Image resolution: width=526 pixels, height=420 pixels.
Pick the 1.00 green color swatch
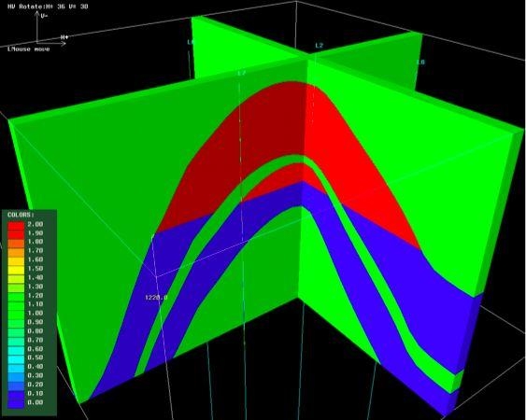tap(16, 314)
